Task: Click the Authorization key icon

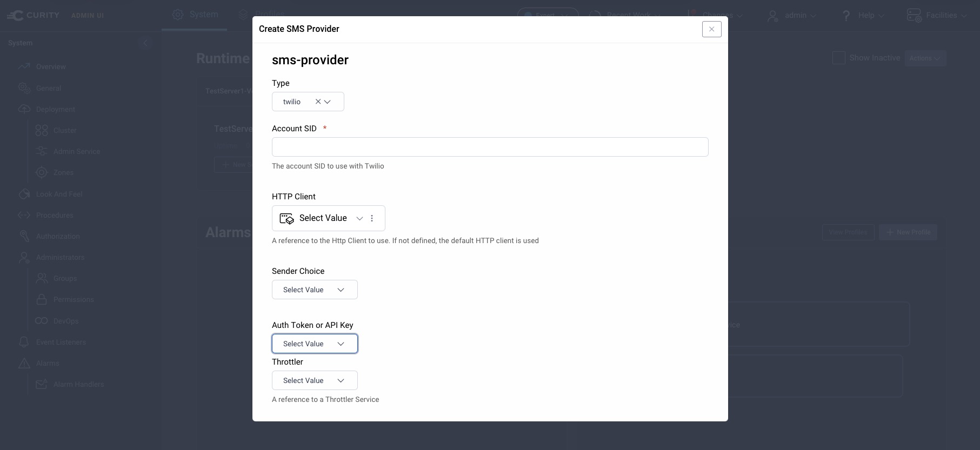Action: (x=24, y=236)
